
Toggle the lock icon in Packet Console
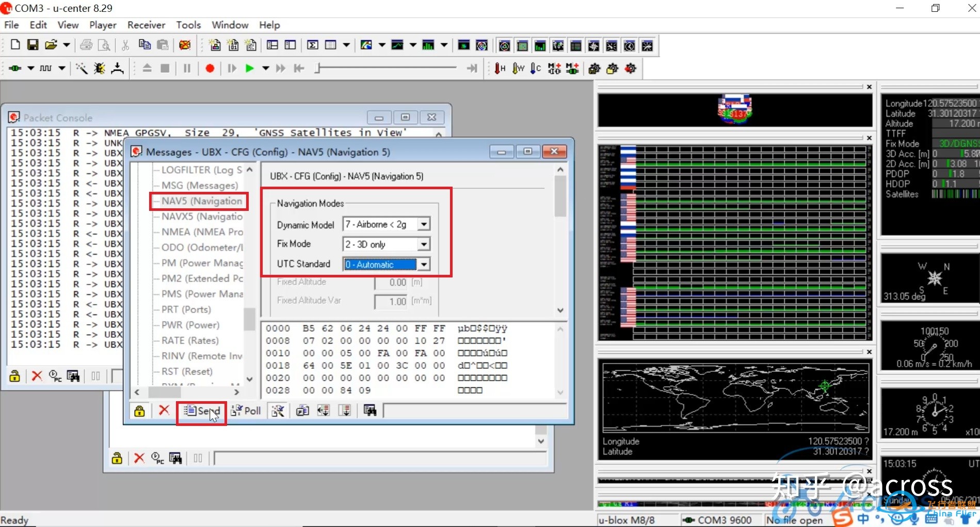[14, 376]
